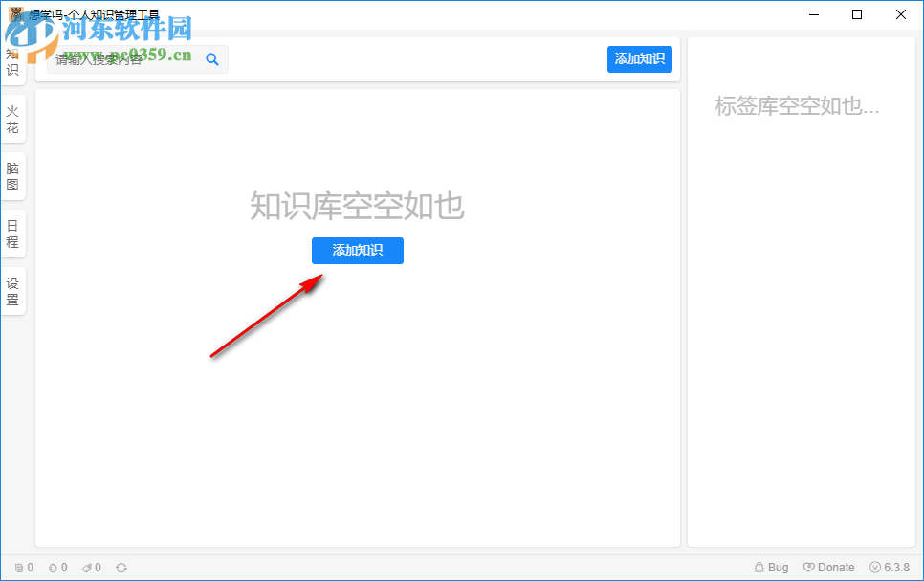Click the top-right 添加知识 button
The width and height of the screenshot is (924, 581).
[639, 58]
